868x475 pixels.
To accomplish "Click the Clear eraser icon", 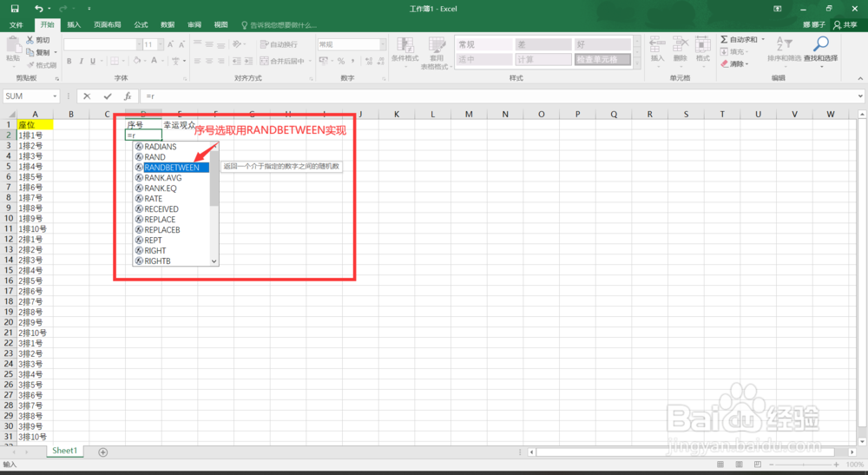I will tap(724, 63).
